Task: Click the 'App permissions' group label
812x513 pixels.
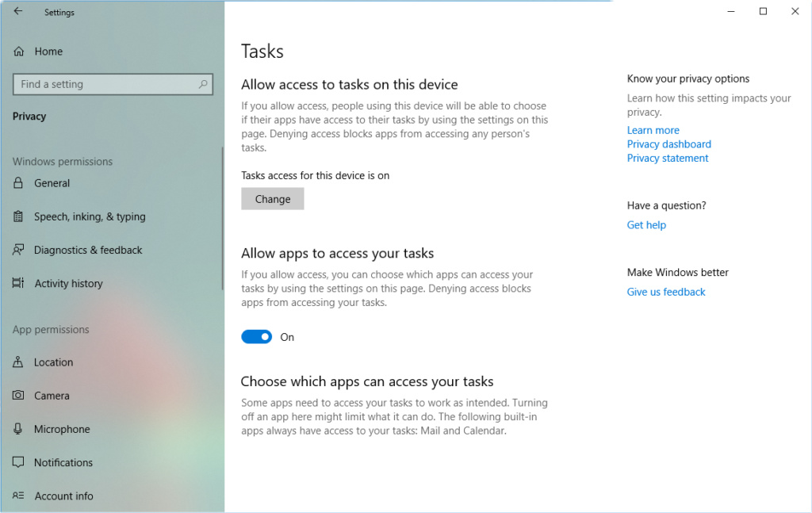Action: (x=51, y=329)
